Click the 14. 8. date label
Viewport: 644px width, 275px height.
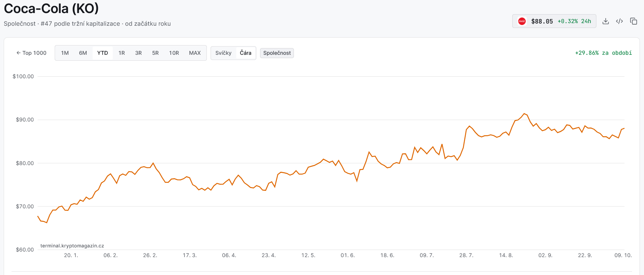[506, 255]
